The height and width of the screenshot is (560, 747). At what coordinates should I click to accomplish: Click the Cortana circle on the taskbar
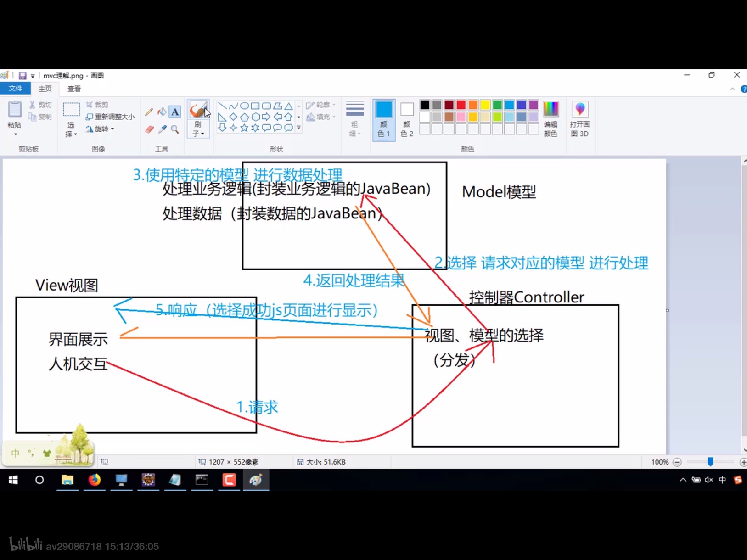(x=39, y=480)
